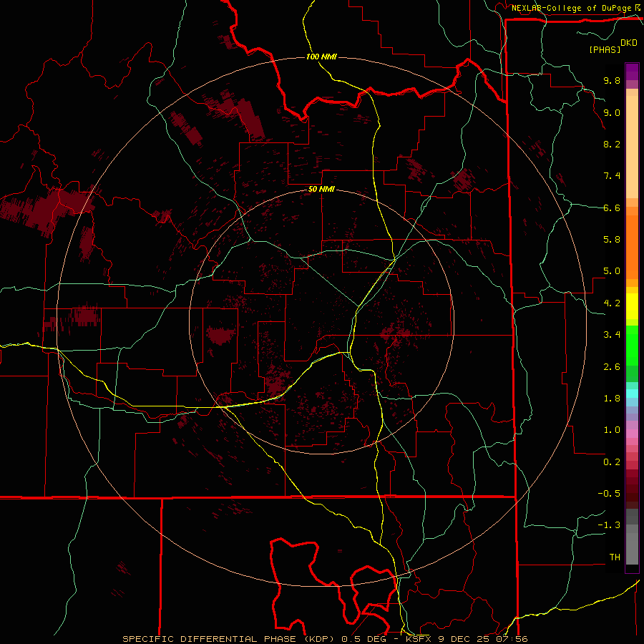Click the 'DKD' label above the color scale
Screen dimensions: 644x644
click(628, 43)
